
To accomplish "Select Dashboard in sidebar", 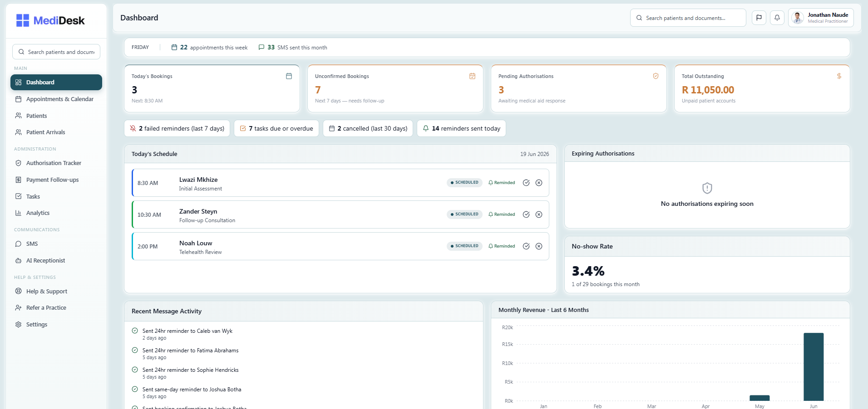I will pyautogui.click(x=56, y=82).
